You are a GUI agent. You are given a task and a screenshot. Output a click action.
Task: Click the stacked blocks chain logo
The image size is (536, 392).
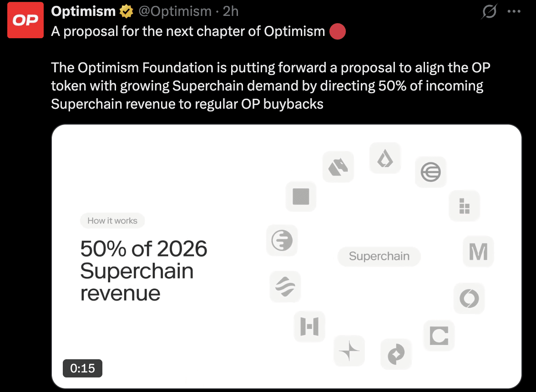464,206
